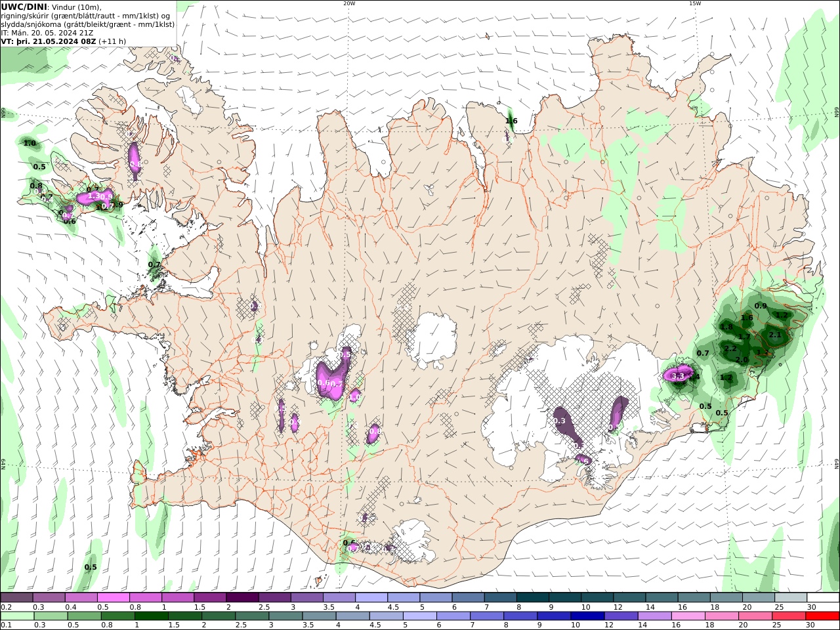Select the '2.1' rainfall value on the east coast
The image size is (840, 630).
[x=774, y=335]
